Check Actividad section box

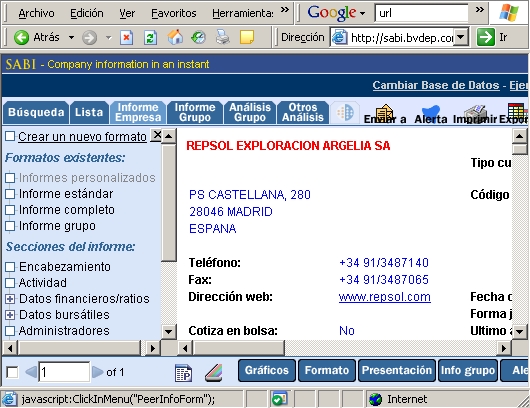(10, 283)
